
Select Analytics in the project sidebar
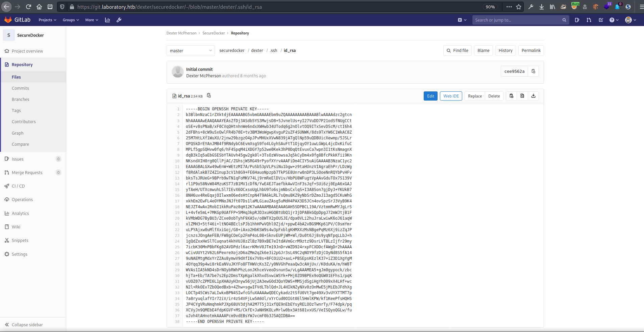pyautogui.click(x=20, y=213)
